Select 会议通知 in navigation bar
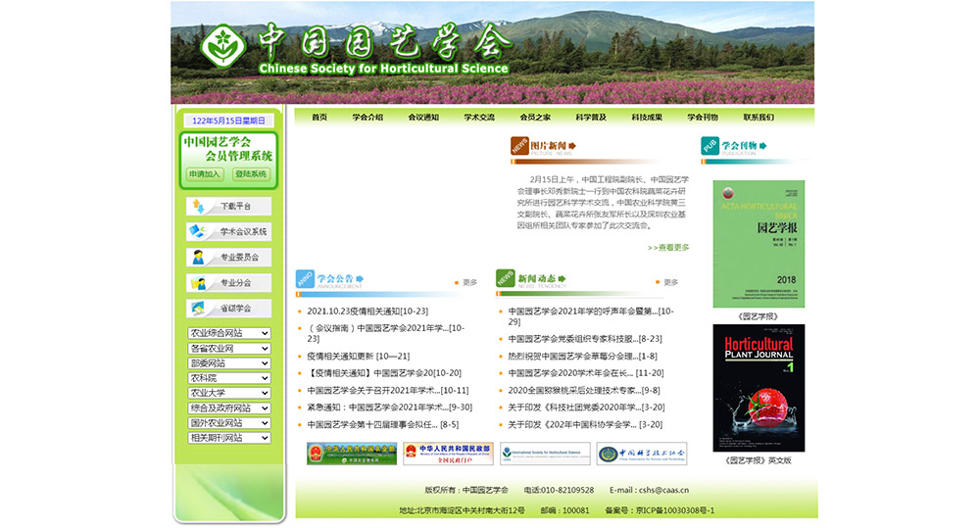Viewport: 980px width, 528px height. (423, 117)
